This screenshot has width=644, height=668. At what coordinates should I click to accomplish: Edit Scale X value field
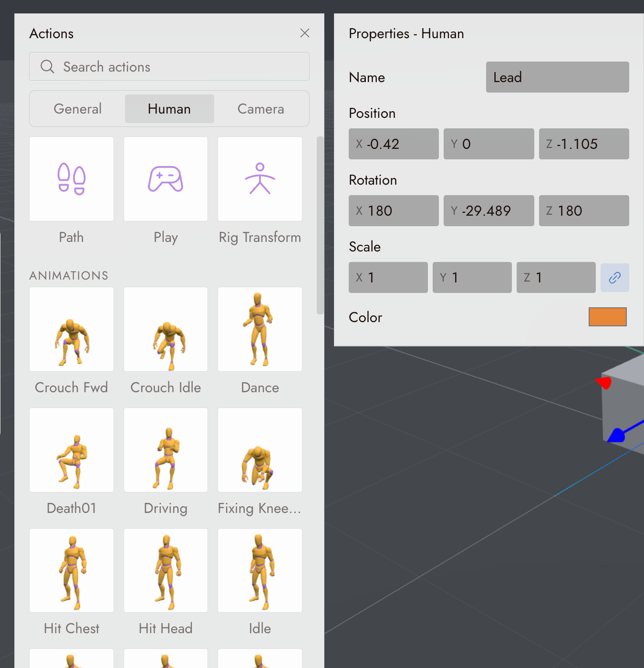point(388,277)
